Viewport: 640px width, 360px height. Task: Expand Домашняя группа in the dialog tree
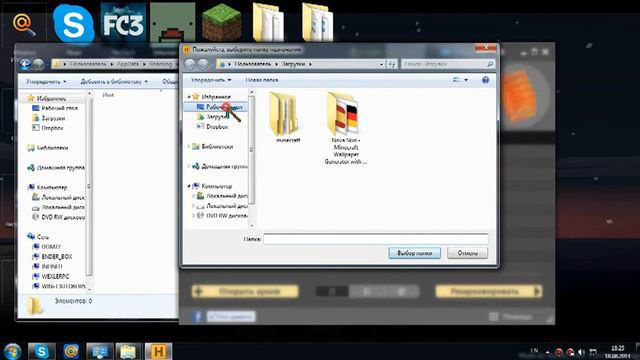click(x=189, y=166)
